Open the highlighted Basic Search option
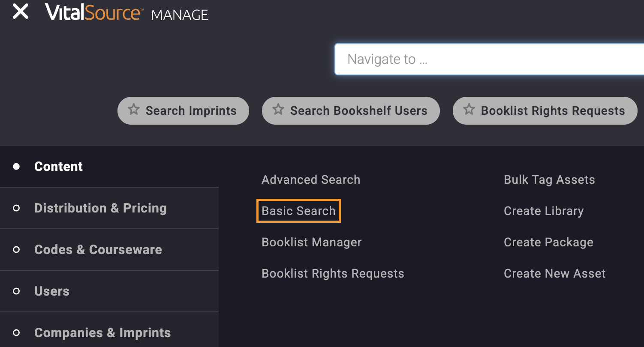Image resolution: width=644 pixels, height=347 pixels. click(x=298, y=211)
